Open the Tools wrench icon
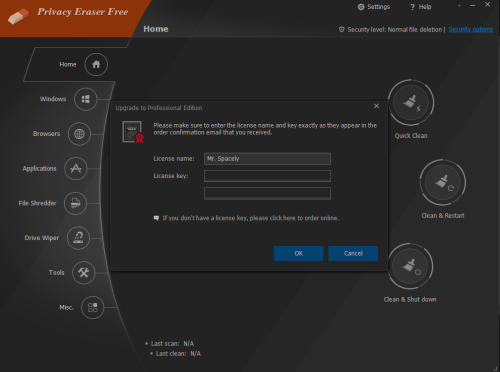Image resolution: width=500 pixels, height=372 pixels. (83, 273)
